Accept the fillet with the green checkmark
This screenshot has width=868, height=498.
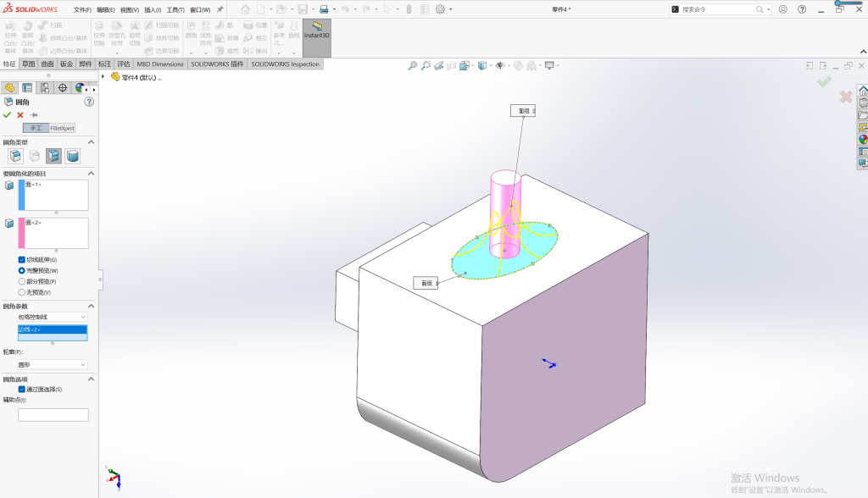tap(7, 115)
